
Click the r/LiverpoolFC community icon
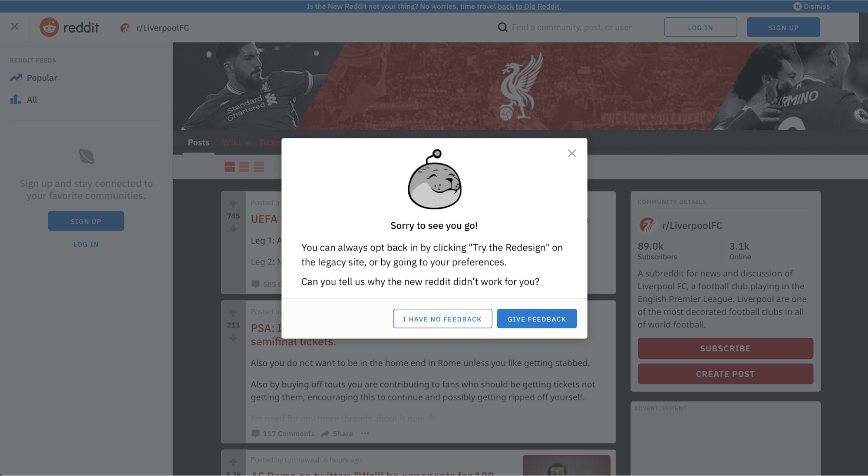tap(647, 225)
